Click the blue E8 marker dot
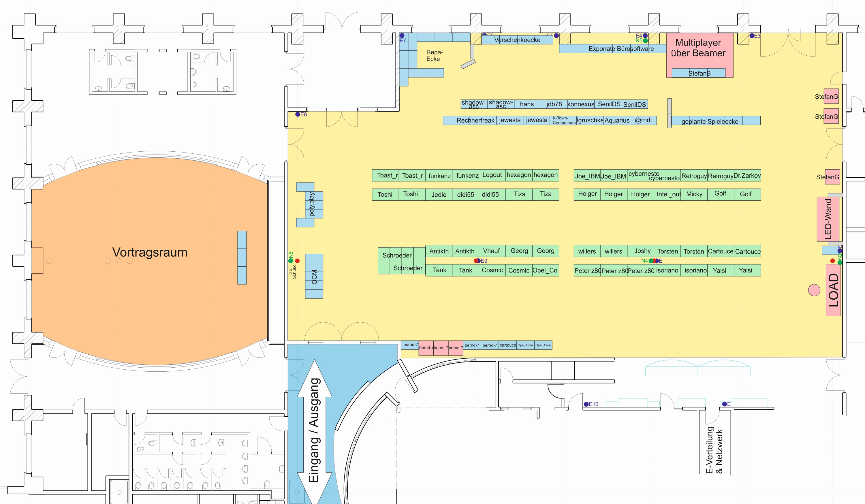Image resolution: width=865 pixels, height=504 pixels. pos(298,114)
